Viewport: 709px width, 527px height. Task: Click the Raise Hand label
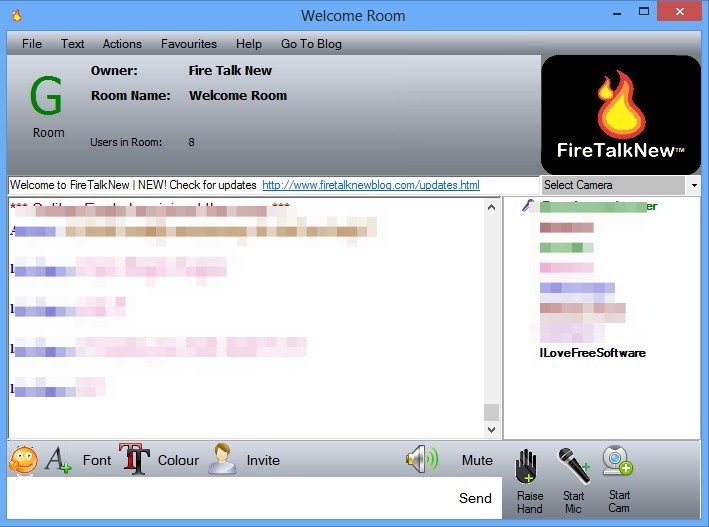tap(529, 502)
